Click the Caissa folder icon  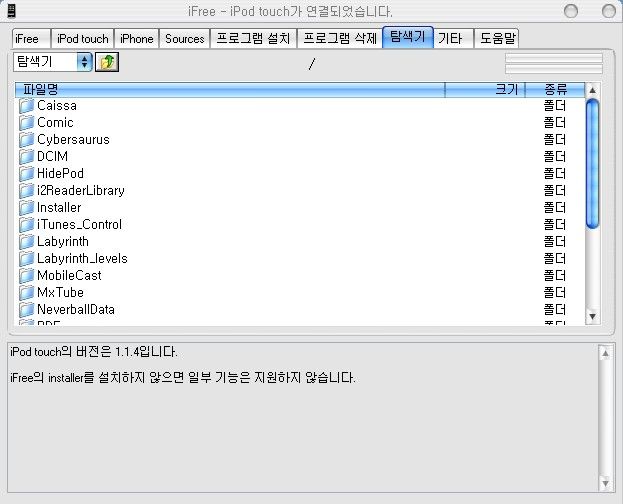[x=27, y=106]
